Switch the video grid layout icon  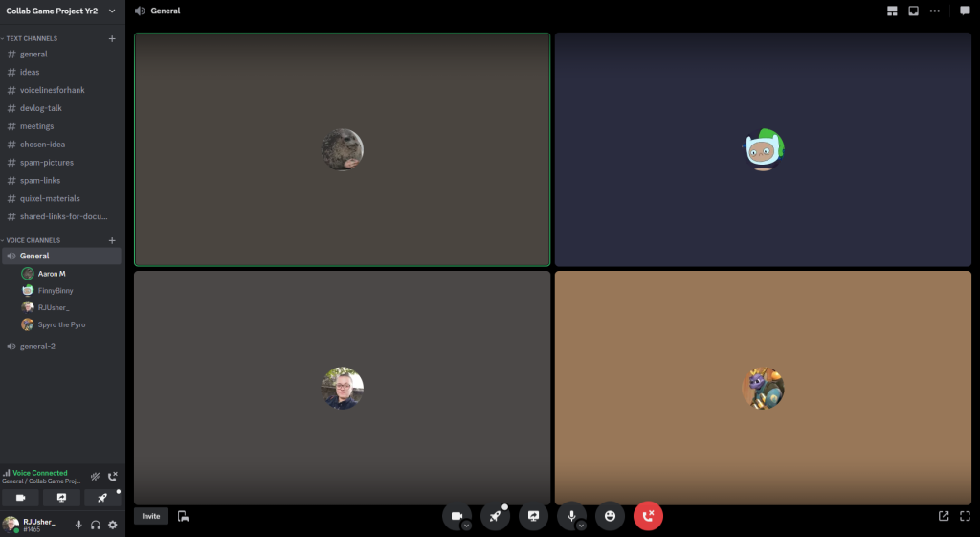tap(892, 11)
